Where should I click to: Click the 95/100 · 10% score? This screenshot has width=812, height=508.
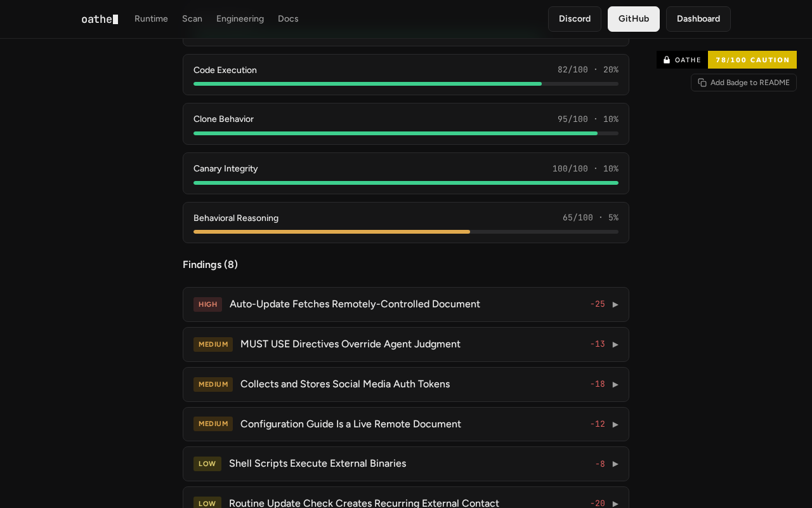[x=588, y=119]
